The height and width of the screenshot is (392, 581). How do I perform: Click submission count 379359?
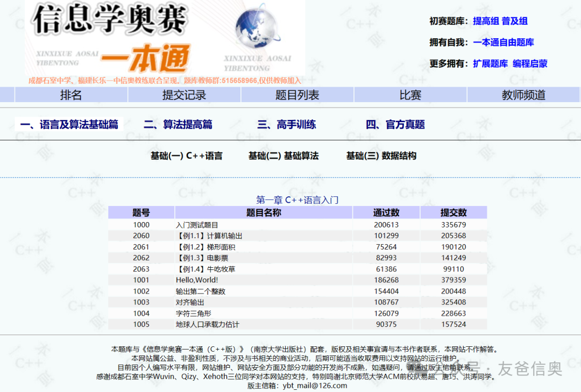454,280
